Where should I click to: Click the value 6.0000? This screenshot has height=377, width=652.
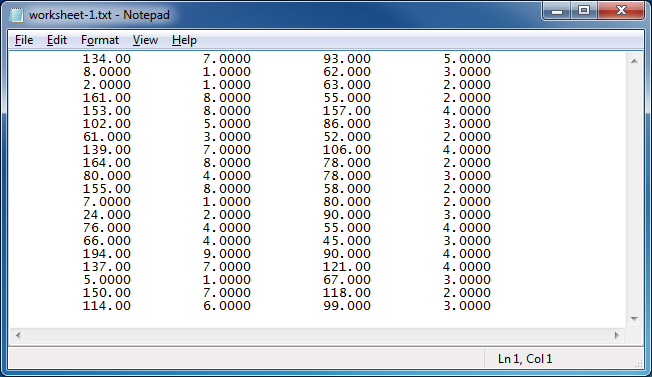coord(227,306)
